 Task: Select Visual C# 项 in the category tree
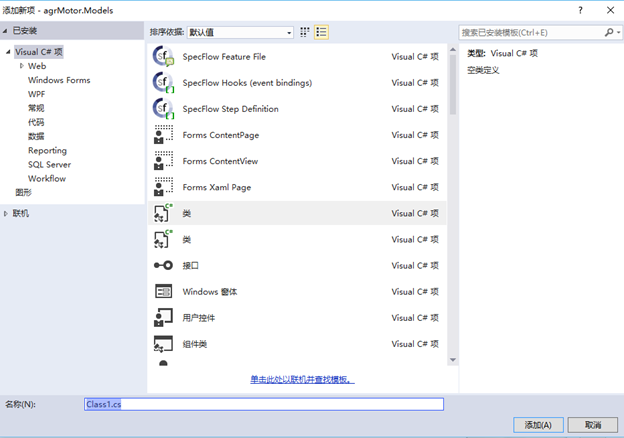tap(39, 52)
